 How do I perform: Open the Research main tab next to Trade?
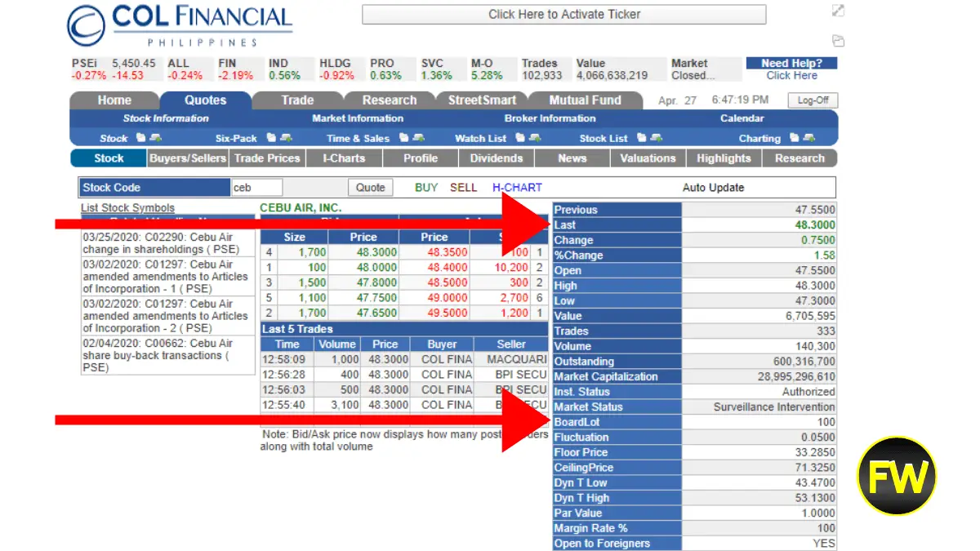390,100
